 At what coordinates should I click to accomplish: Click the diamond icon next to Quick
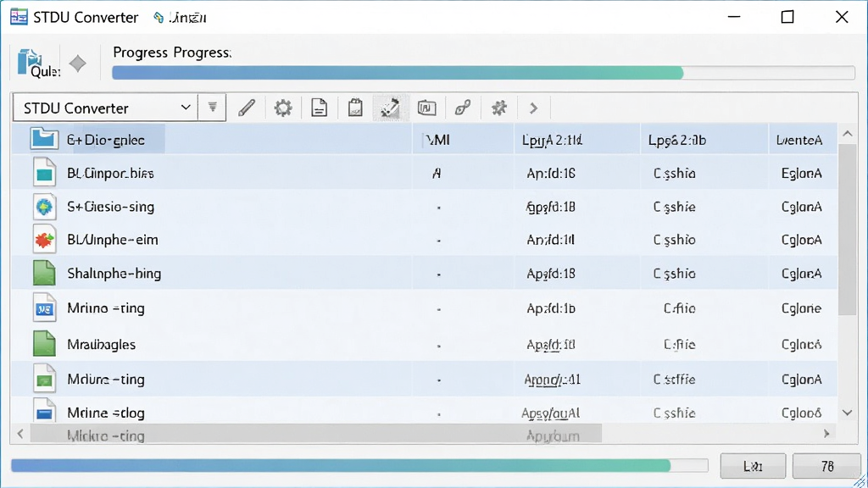click(78, 64)
